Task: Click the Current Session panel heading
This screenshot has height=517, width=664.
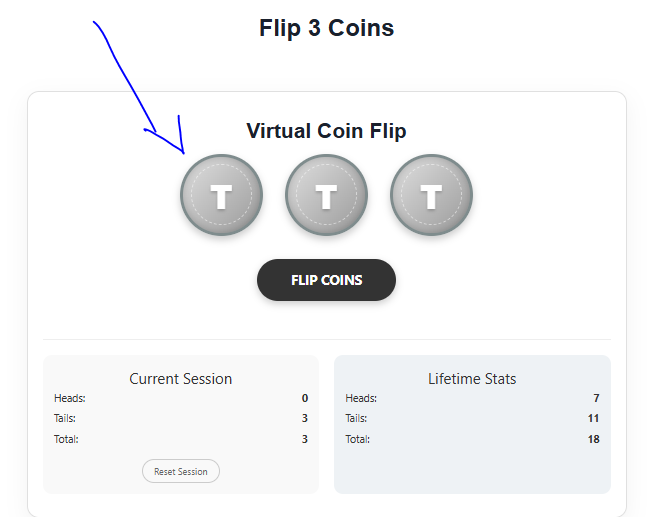Action: (181, 379)
